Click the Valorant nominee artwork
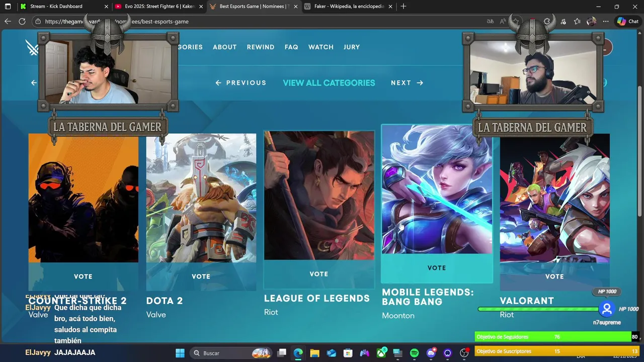 click(x=554, y=198)
